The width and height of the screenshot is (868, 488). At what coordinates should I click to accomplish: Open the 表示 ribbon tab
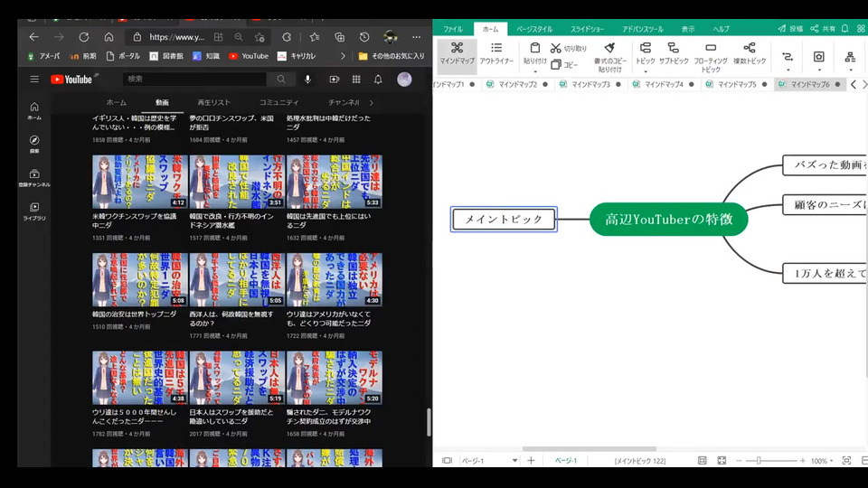point(688,29)
